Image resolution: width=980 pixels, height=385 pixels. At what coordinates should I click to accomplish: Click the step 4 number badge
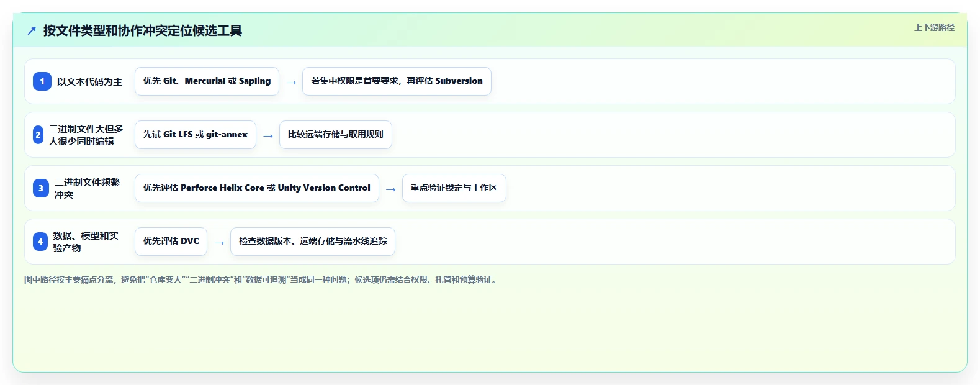point(40,242)
